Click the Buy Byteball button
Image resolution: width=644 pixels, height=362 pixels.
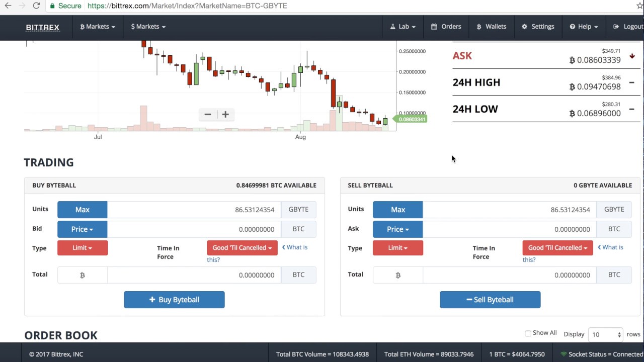(174, 300)
